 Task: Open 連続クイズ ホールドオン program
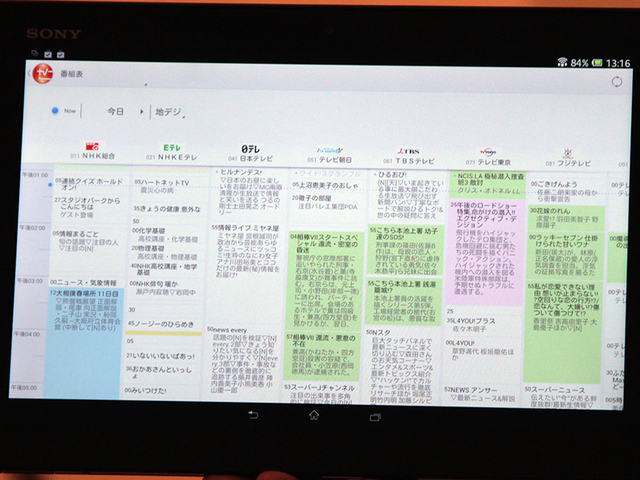[91, 184]
